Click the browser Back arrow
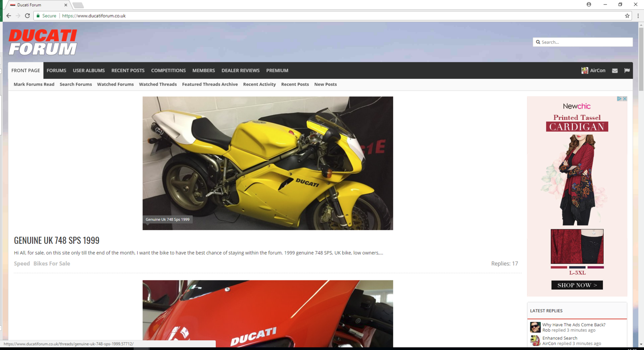 [8, 16]
